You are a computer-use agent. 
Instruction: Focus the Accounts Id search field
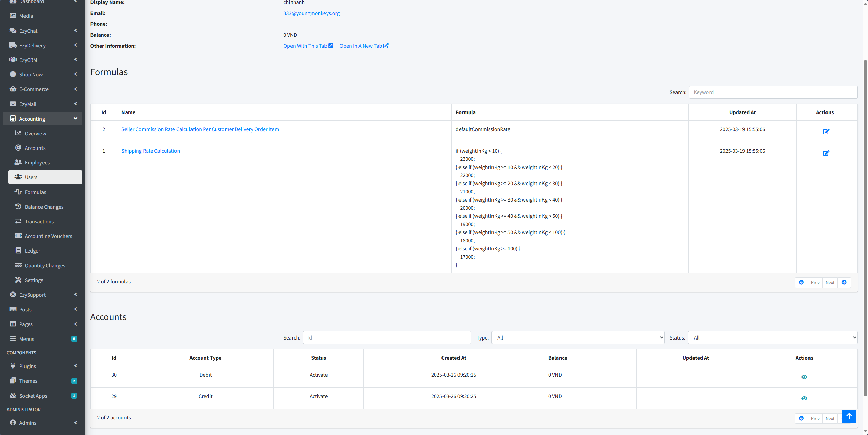tap(387, 337)
